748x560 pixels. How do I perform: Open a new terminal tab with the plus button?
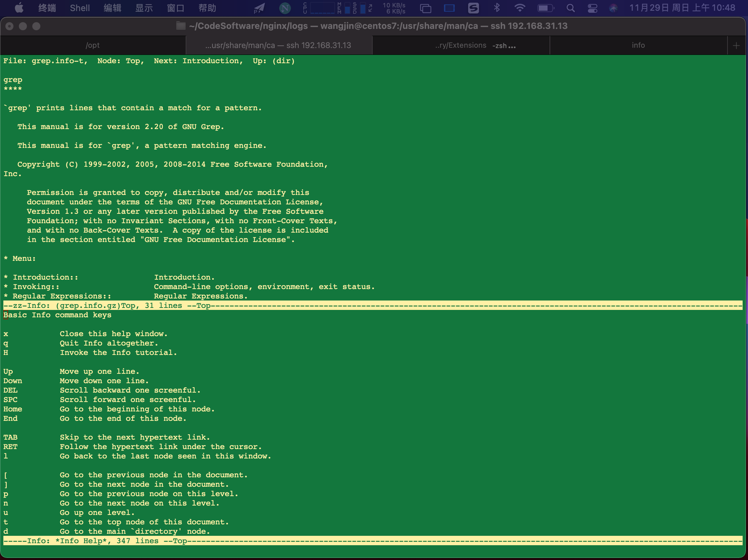[x=736, y=45]
